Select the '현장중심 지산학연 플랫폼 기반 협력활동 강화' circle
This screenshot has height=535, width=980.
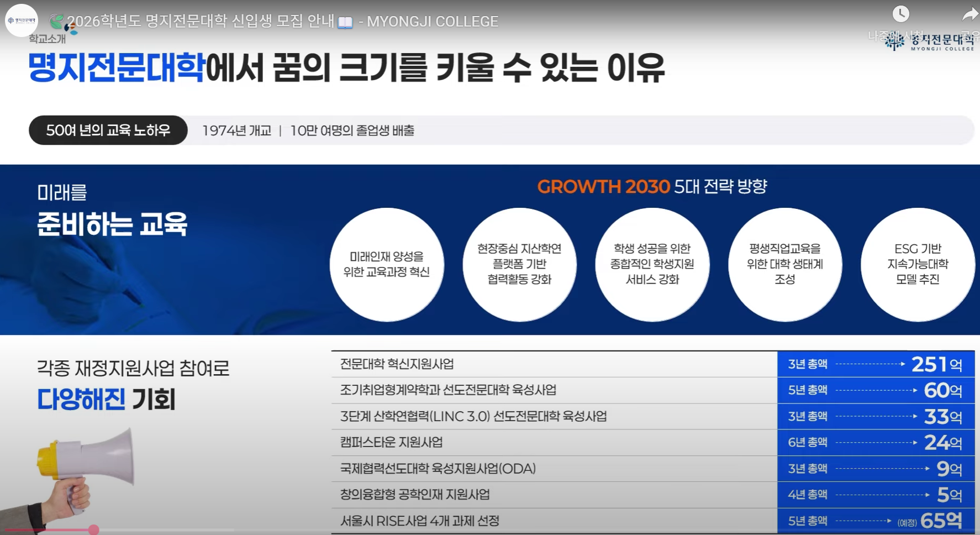point(519,264)
